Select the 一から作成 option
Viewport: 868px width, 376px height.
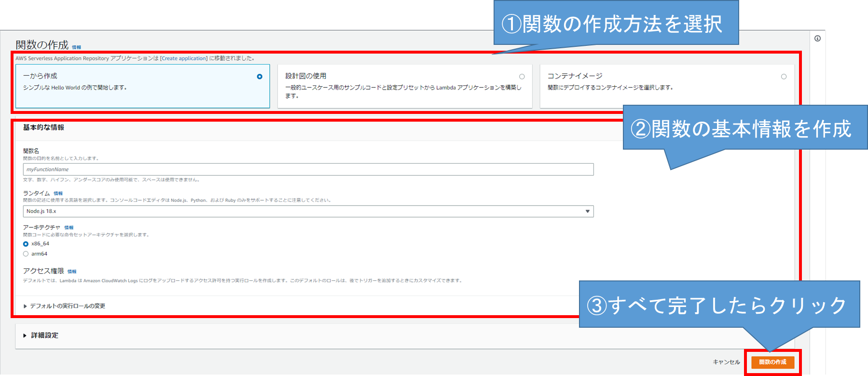point(143,86)
